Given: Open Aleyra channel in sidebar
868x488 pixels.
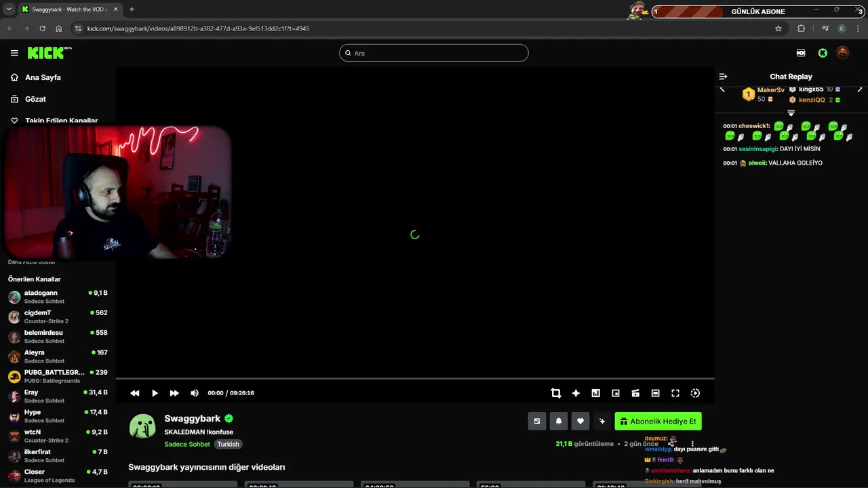Looking at the screenshot, I should [x=58, y=357].
